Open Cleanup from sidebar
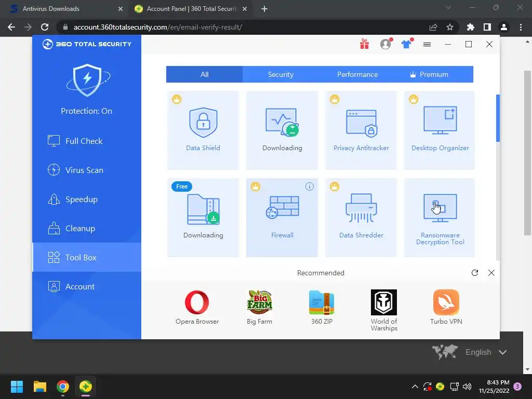 click(87, 229)
